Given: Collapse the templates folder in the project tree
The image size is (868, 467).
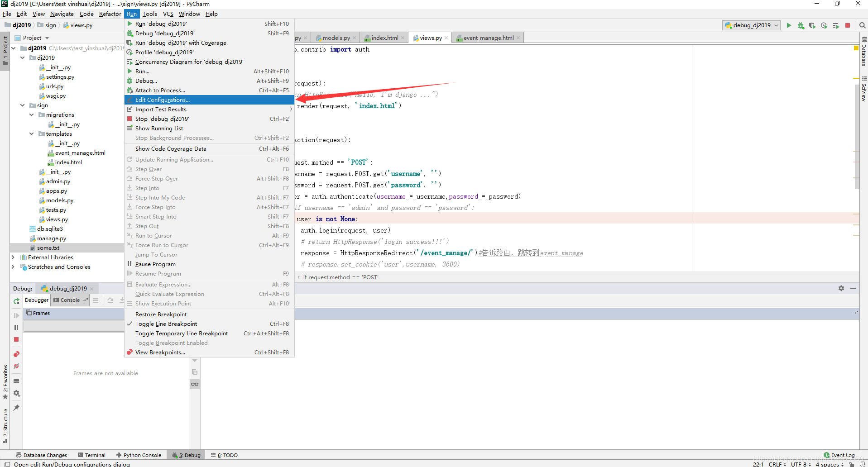Looking at the screenshot, I should coord(31,134).
